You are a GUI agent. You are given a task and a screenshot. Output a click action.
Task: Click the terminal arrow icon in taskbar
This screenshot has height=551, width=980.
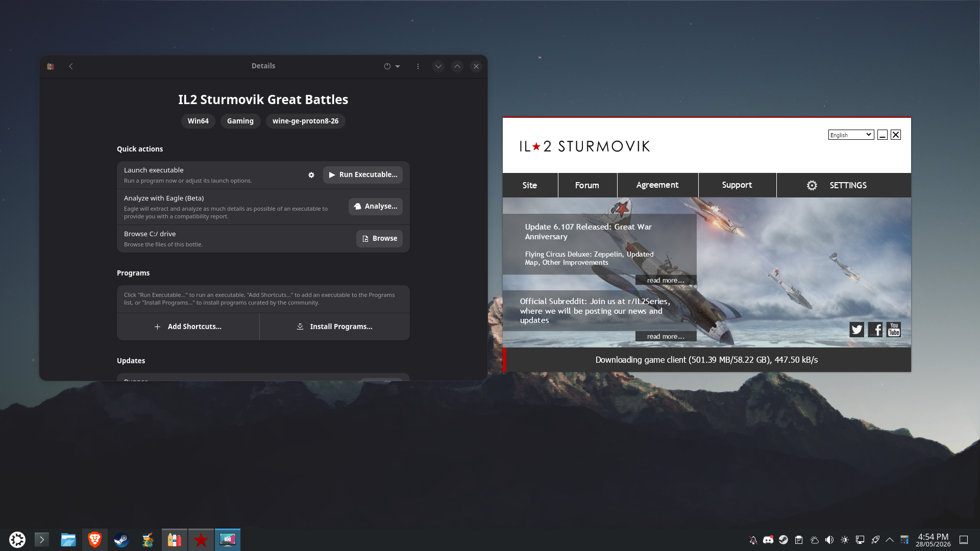42,540
